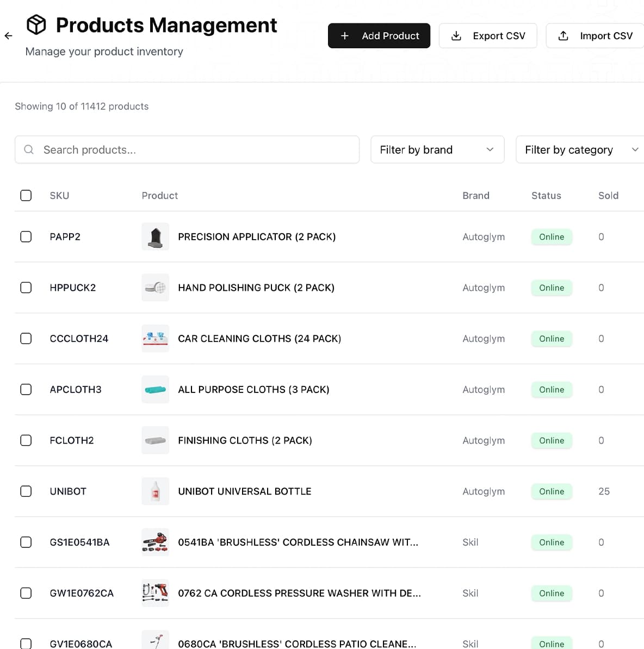Click the UNIBOT UNIVERSAL BOTTLE thumbnail

pyautogui.click(x=155, y=491)
